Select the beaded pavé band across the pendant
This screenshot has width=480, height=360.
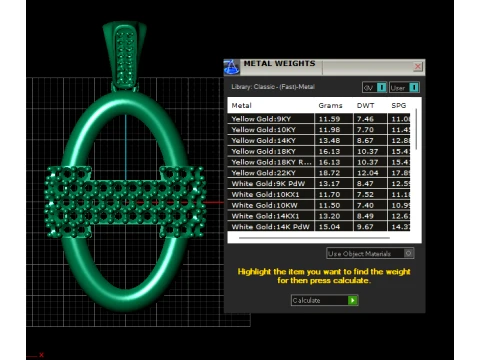coord(125,202)
